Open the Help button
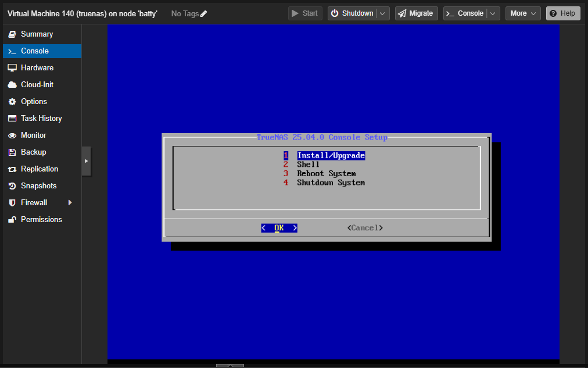Screen dimensions: 588x368 562,13
